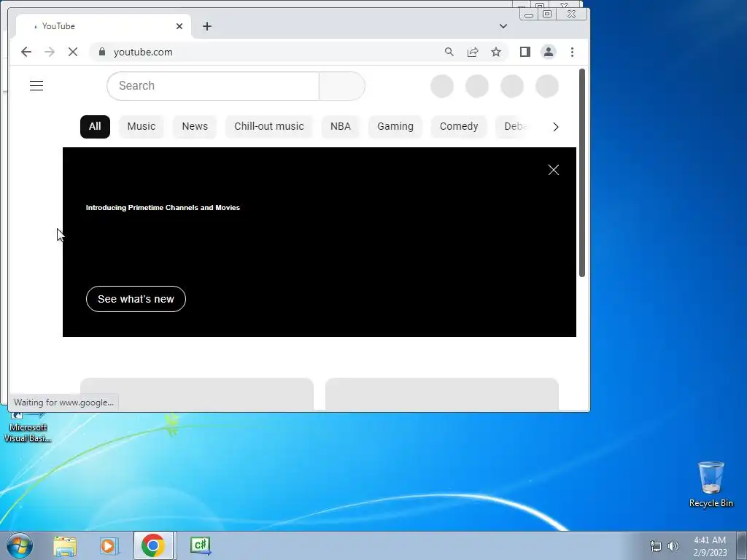Screen dimensions: 747x560
Task: Click the page vertical scrollbar thumb
Action: tap(581, 172)
